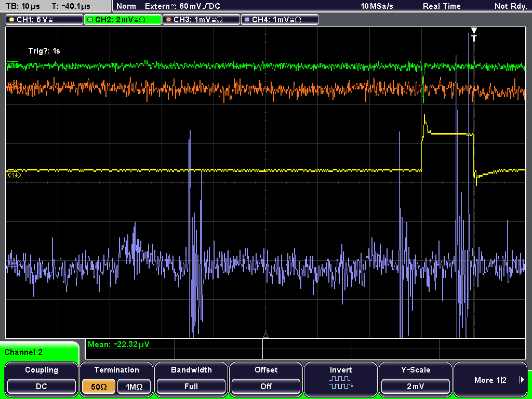Screen dimensions: 532x399
Task: Select the CH4 1 mV channel tab
Action: coord(280,20)
